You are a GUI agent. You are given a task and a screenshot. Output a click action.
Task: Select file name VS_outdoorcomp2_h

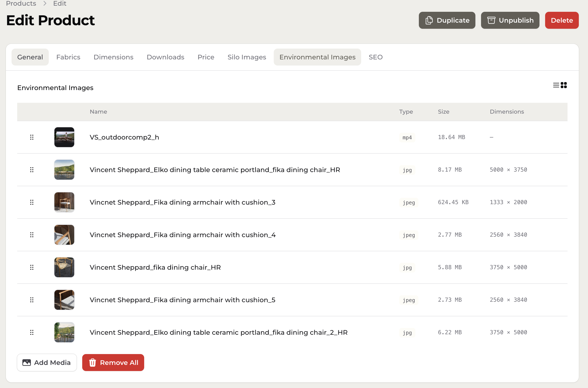pos(124,137)
